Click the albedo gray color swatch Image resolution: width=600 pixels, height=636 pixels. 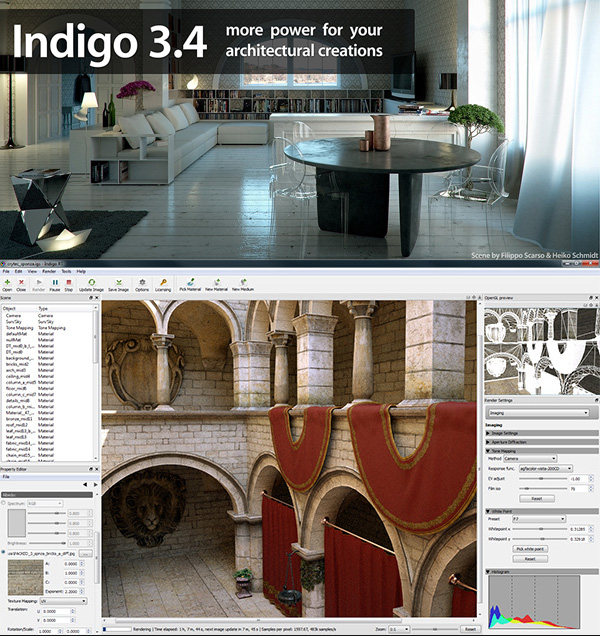17,523
